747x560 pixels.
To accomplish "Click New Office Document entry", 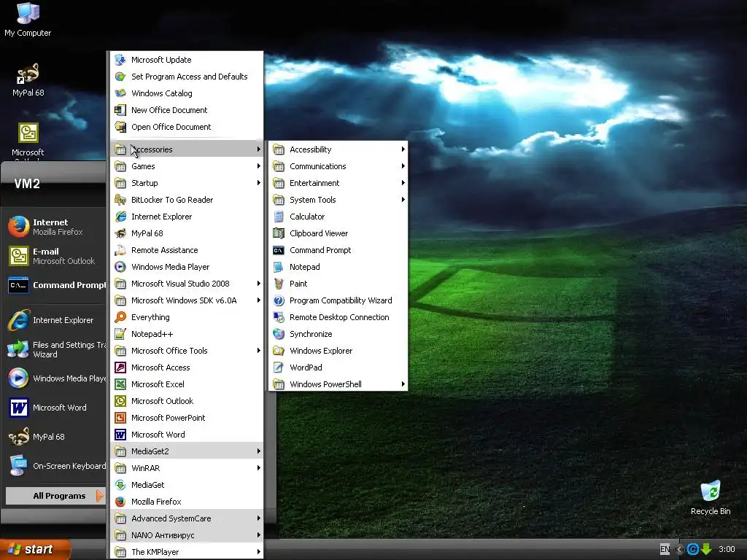I will (x=187, y=110).
